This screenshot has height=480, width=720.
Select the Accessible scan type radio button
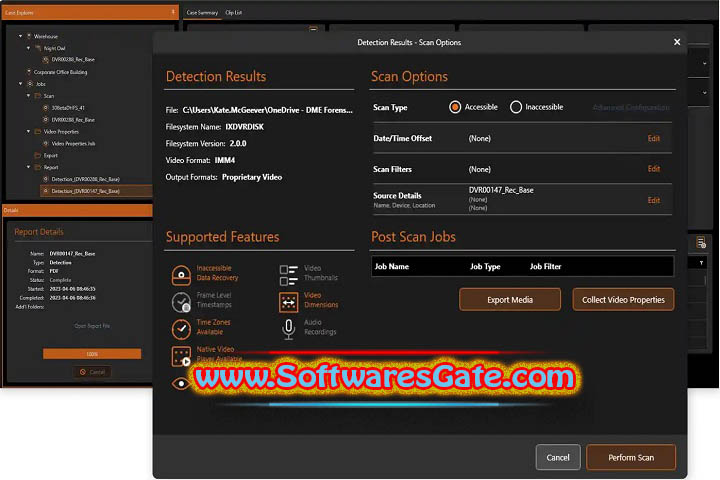455,107
